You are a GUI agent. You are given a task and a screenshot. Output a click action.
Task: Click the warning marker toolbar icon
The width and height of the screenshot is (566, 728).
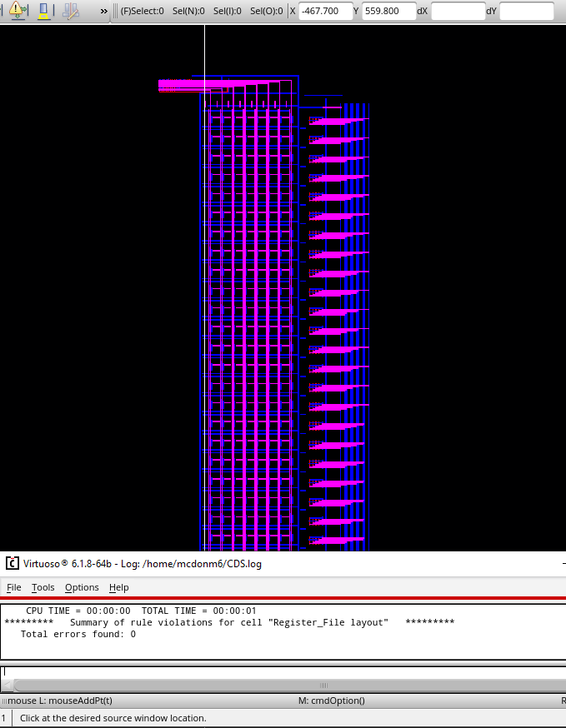18,10
